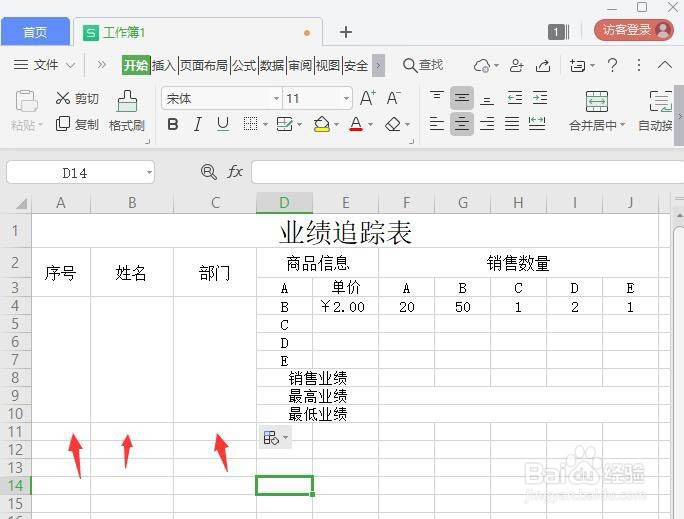684x519 pixels.
Task: Align text to bottom
Action: coord(487,99)
